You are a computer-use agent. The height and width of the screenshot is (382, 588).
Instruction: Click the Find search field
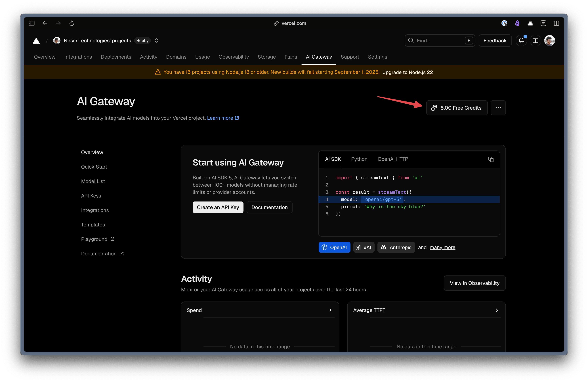[440, 41]
